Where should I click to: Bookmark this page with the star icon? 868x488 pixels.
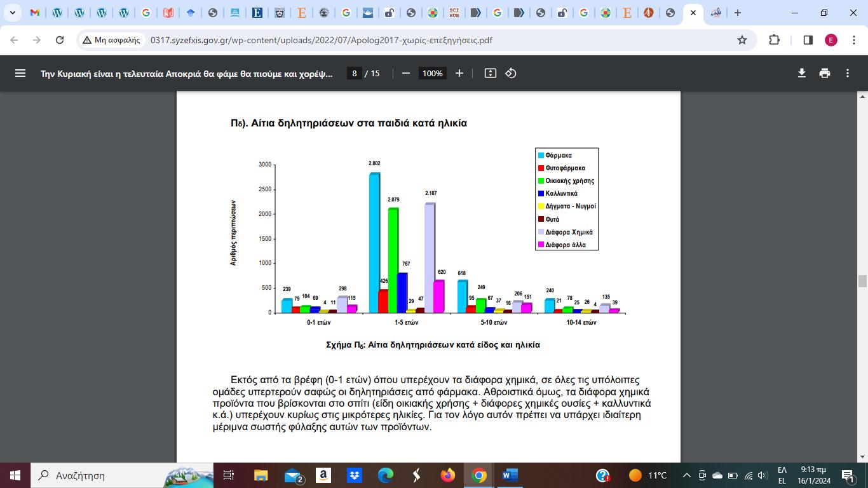point(742,40)
